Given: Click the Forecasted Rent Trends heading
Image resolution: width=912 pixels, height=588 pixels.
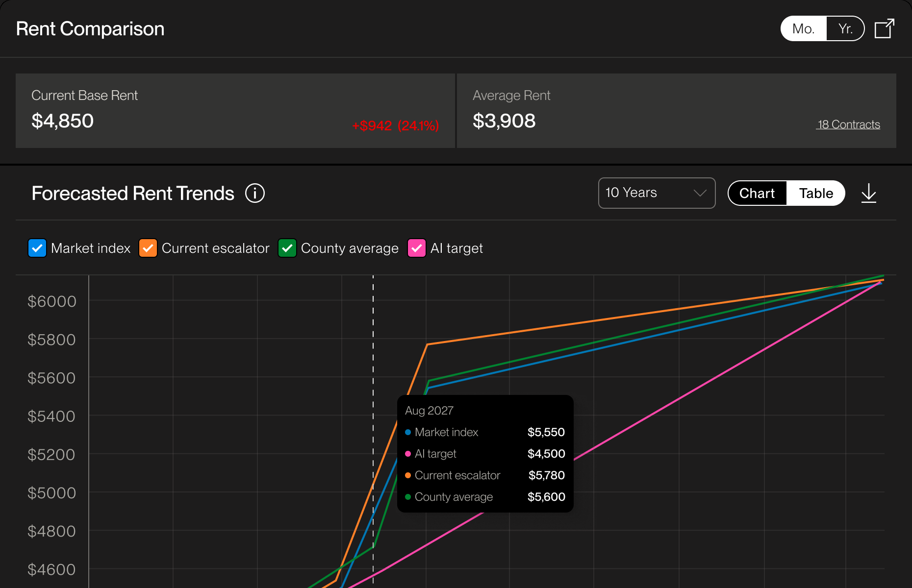Looking at the screenshot, I should [133, 193].
